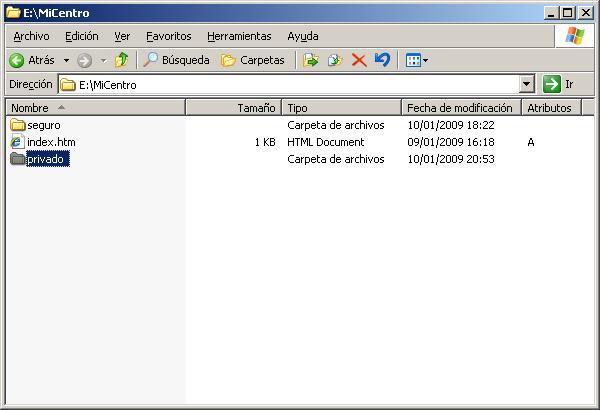
Task: Select the index.htm file
Action: [50, 142]
